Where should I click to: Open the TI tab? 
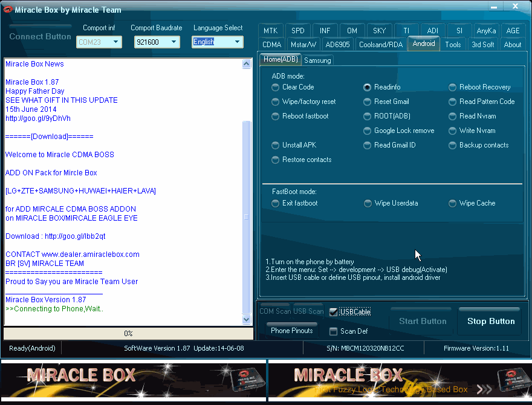click(x=406, y=31)
